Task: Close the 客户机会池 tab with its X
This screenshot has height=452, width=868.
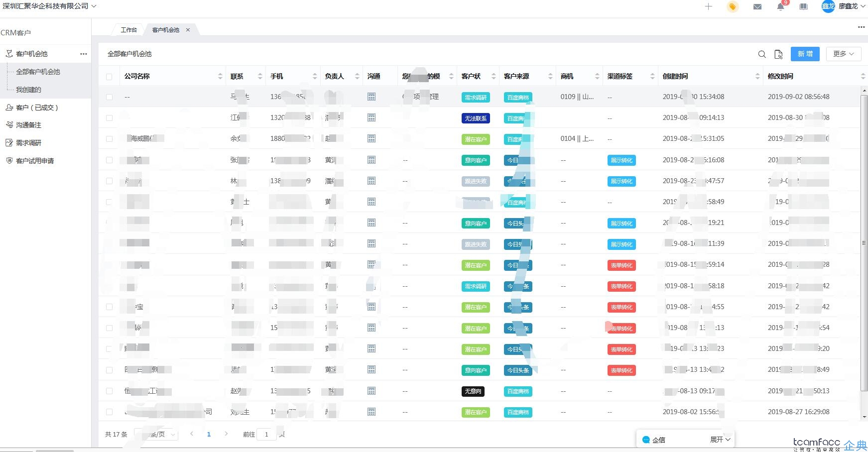Action: coord(188,30)
